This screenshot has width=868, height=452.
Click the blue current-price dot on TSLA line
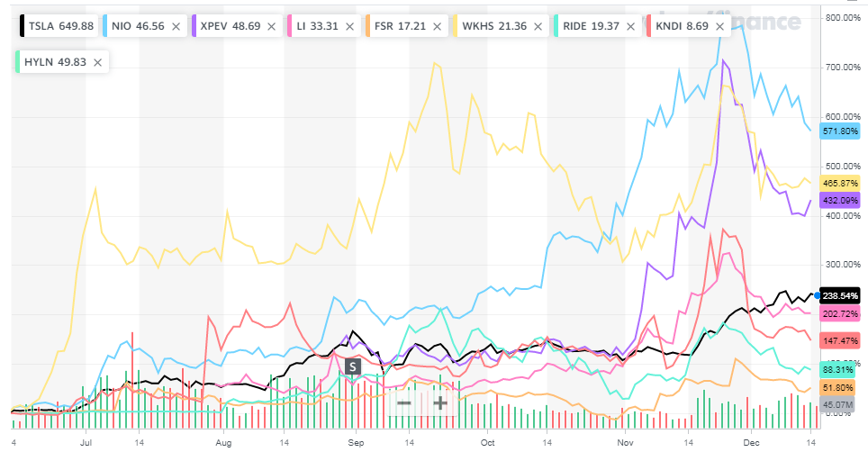coord(817,296)
